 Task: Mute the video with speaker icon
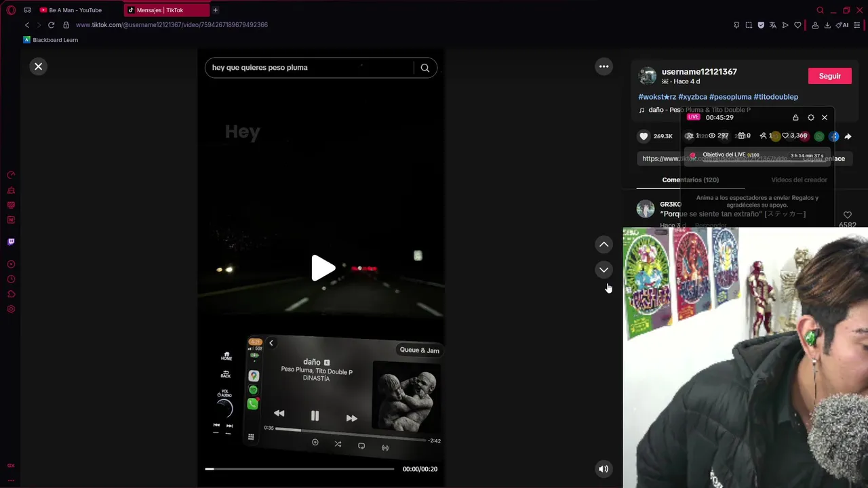pos(604,469)
